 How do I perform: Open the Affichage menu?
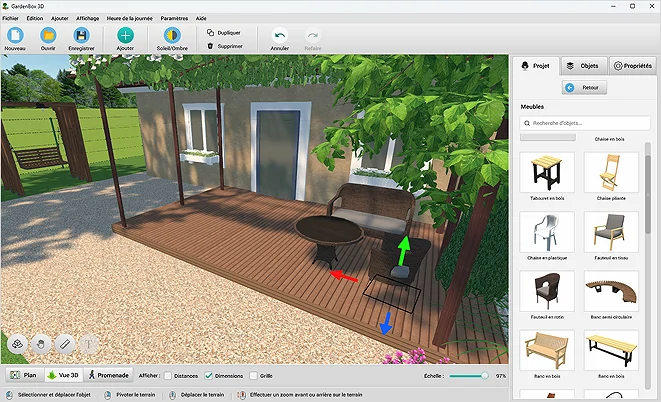click(x=87, y=18)
